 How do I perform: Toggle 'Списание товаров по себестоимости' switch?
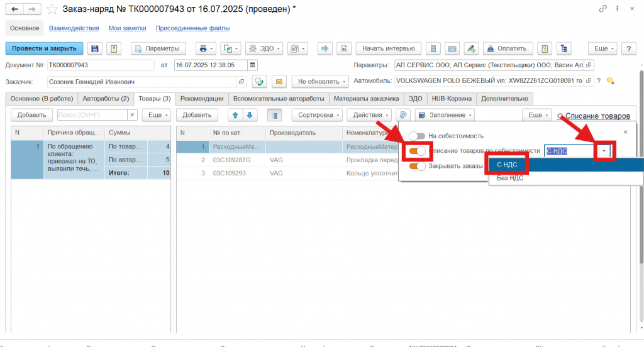tap(417, 151)
